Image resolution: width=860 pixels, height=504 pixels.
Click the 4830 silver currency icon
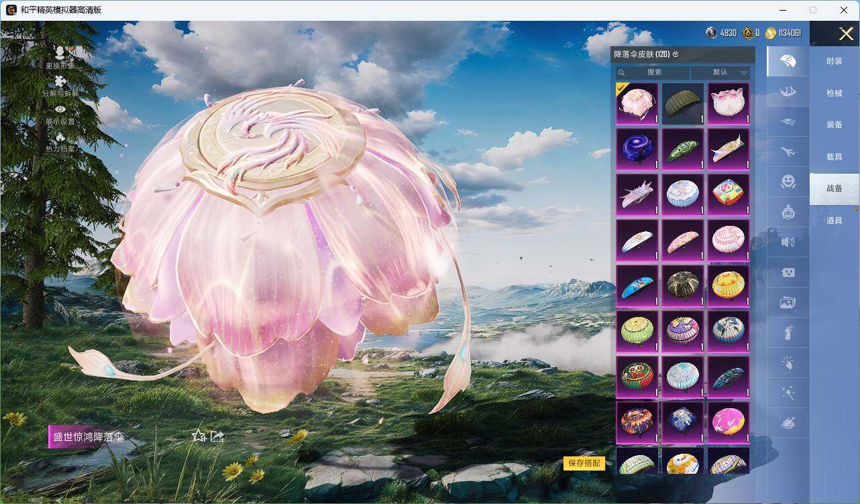[x=711, y=33]
